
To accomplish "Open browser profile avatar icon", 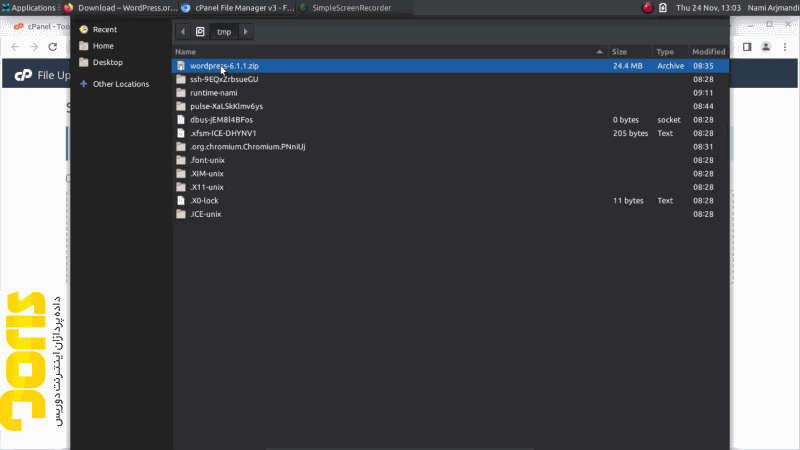I will coord(766,47).
